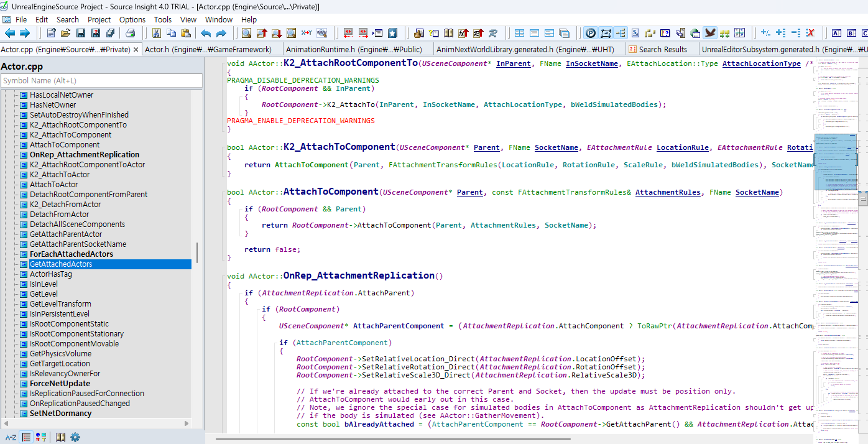Select GetAttachedActors in symbol list
This screenshot has height=444, width=868.
pyautogui.click(x=61, y=264)
